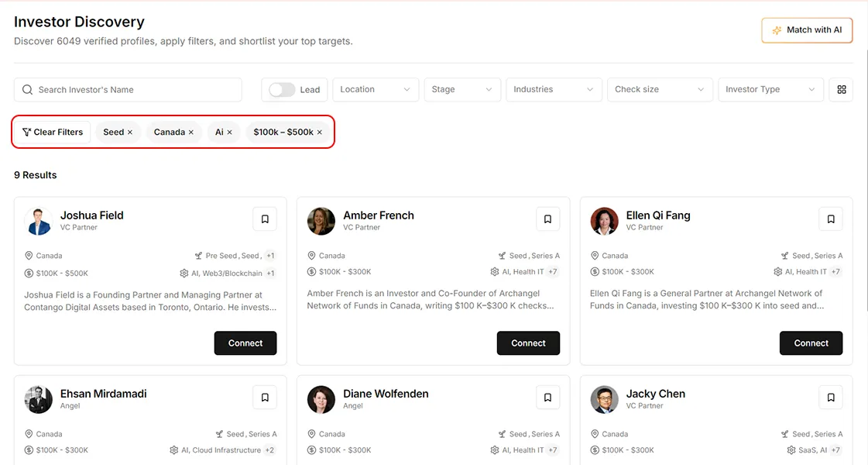This screenshot has width=868, height=465.
Task: Open the grid layout view icon
Action: [841, 89]
